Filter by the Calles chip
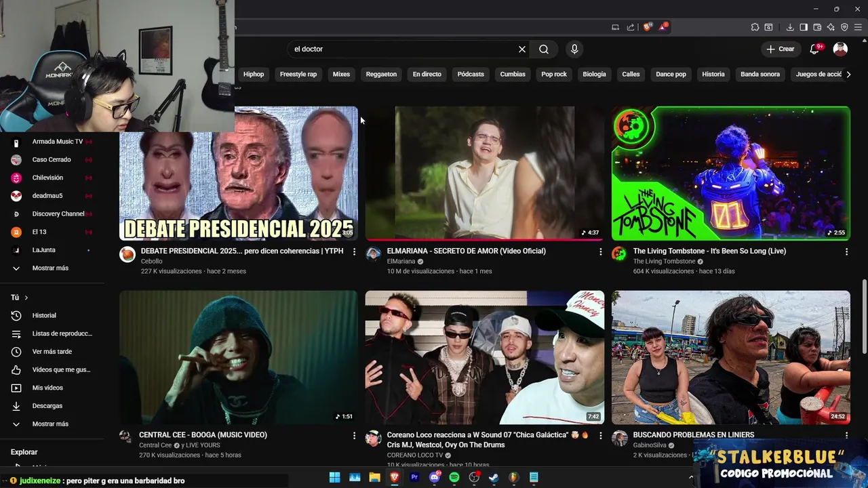Viewport: 868px width, 488px height. click(x=631, y=75)
